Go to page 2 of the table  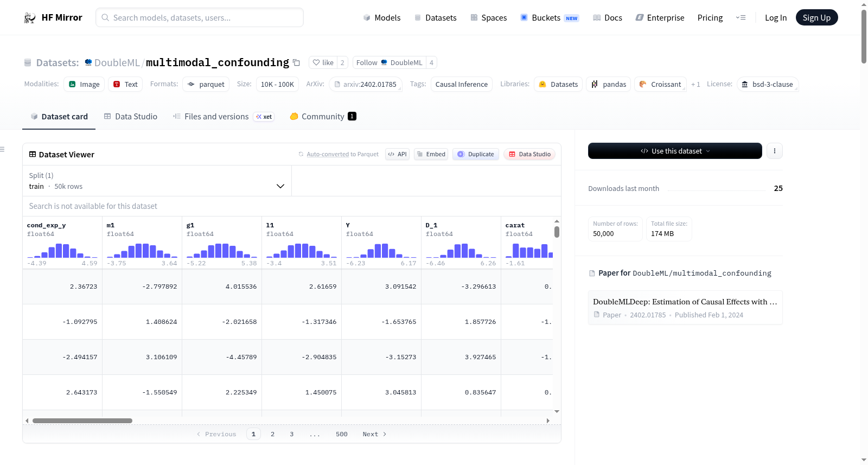point(272,434)
